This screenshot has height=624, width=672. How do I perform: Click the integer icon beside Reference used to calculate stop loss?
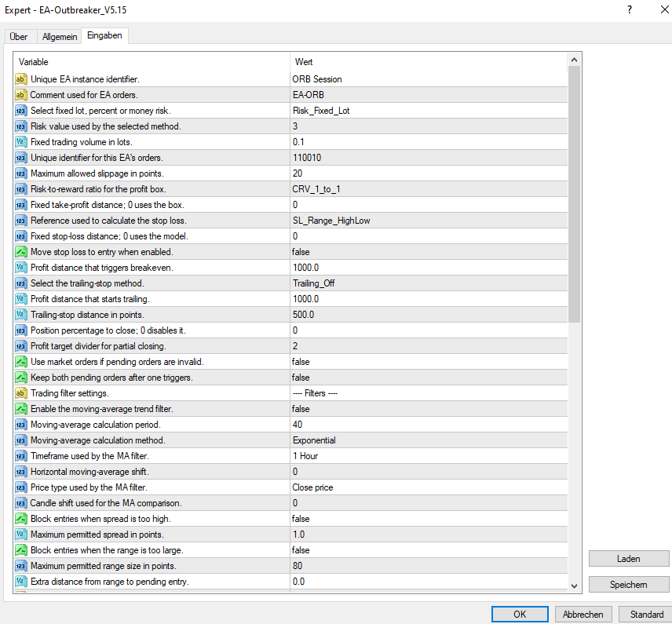tap(21, 221)
